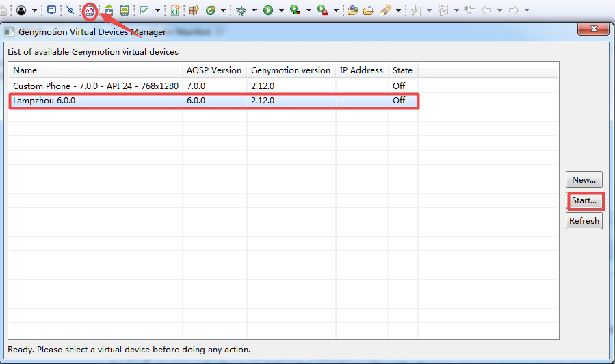The height and width of the screenshot is (364, 615).
Task: Click the Forward navigation arrow icon
Action: [514, 10]
